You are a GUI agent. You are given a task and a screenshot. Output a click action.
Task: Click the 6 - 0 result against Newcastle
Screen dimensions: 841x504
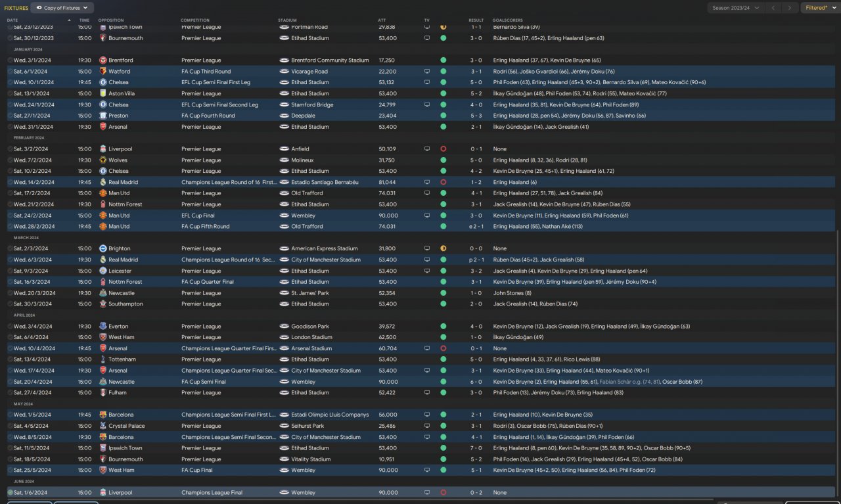(476, 382)
